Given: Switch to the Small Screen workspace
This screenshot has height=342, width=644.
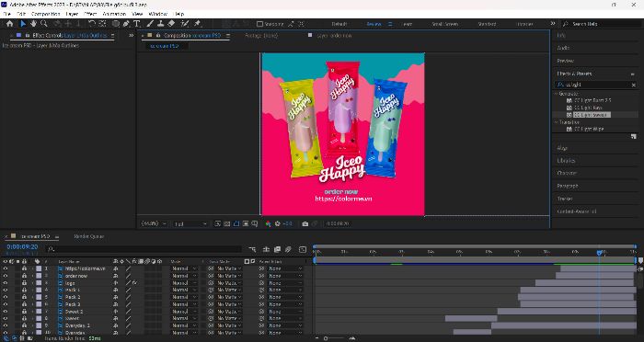Looking at the screenshot, I should 444,24.
